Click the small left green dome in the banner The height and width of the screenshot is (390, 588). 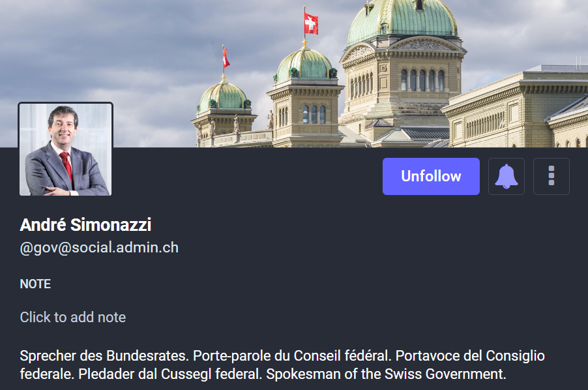224,97
